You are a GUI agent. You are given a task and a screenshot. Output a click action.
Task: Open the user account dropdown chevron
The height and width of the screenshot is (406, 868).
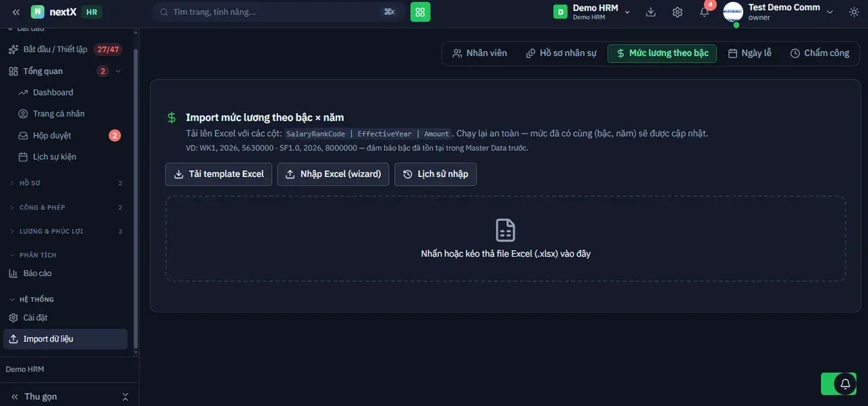[x=830, y=12]
